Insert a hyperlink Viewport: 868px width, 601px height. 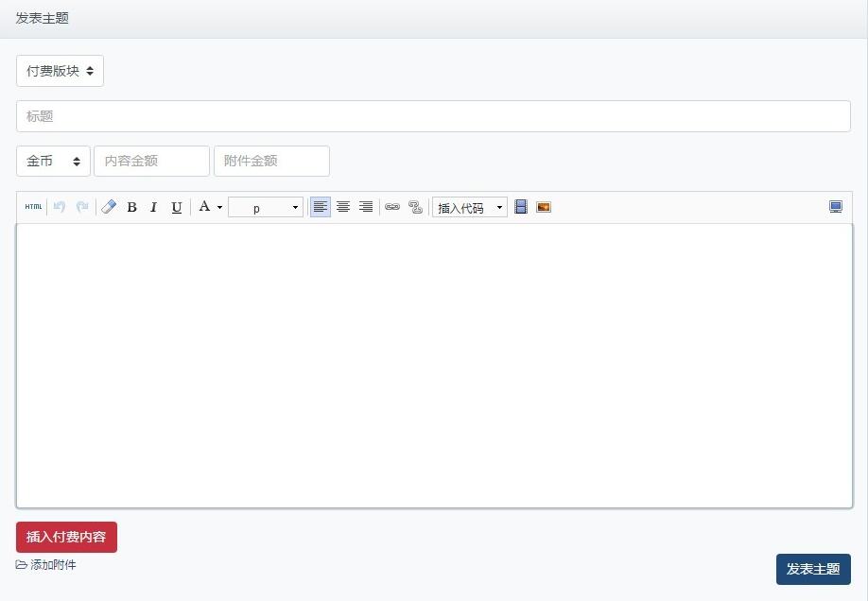pos(392,207)
